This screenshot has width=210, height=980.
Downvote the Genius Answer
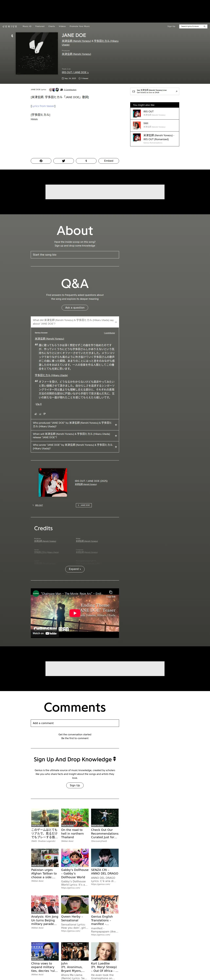[44, 414]
